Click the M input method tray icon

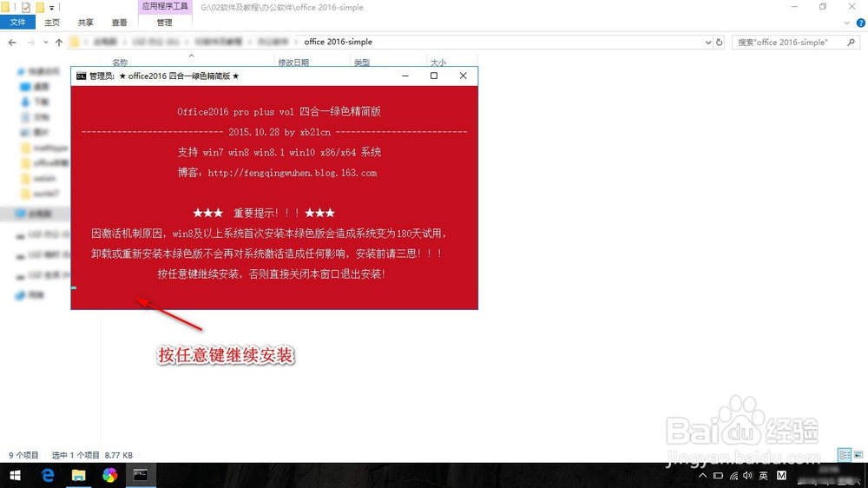pyautogui.click(x=781, y=475)
